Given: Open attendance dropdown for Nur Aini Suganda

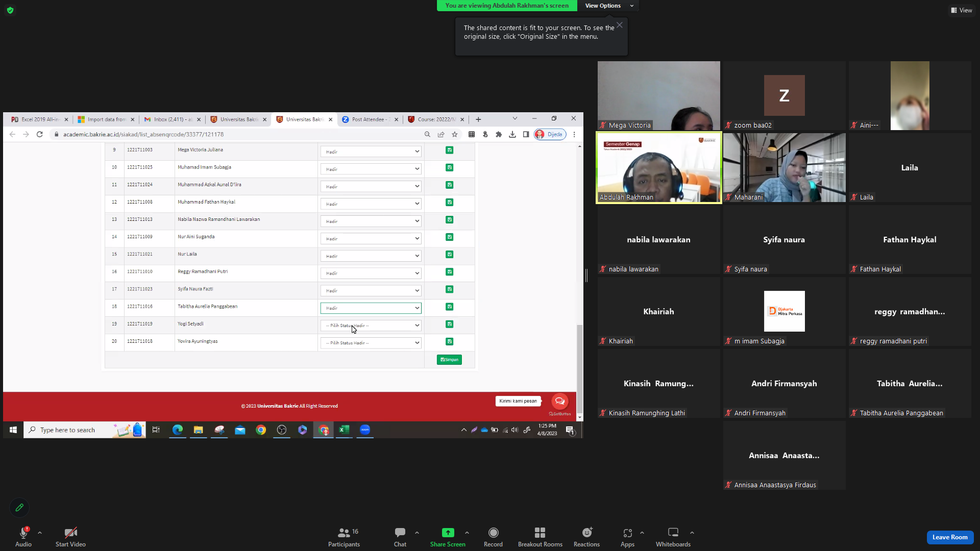Looking at the screenshot, I should coord(371,238).
